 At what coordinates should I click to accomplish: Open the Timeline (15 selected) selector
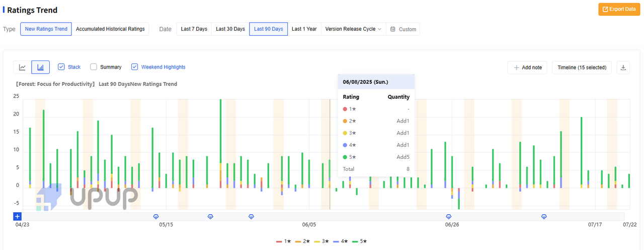point(582,68)
